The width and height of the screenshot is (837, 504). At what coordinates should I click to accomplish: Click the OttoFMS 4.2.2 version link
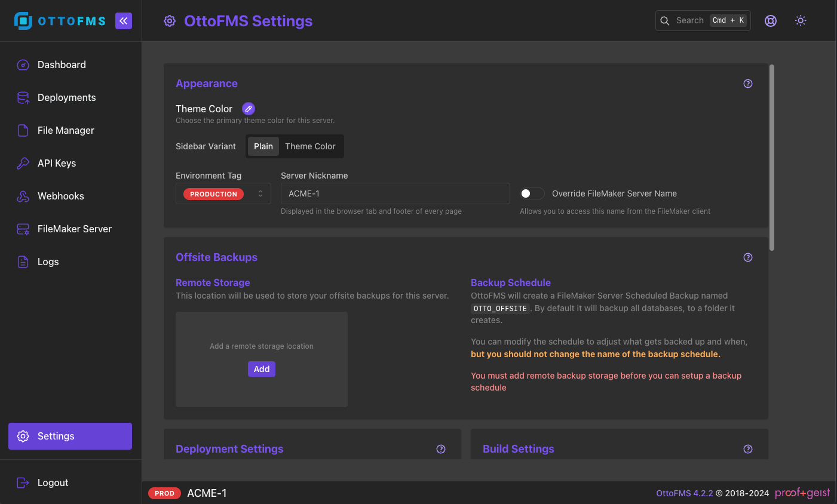[x=685, y=493]
